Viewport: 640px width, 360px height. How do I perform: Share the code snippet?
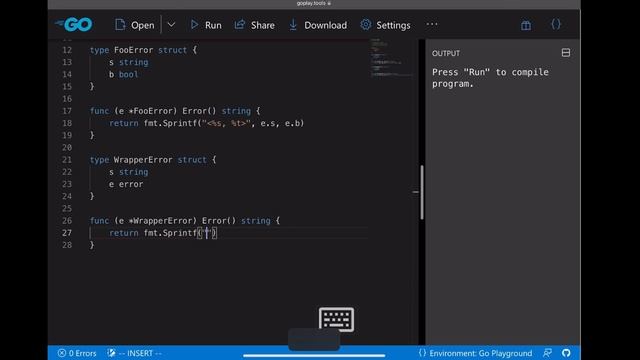tap(255, 25)
